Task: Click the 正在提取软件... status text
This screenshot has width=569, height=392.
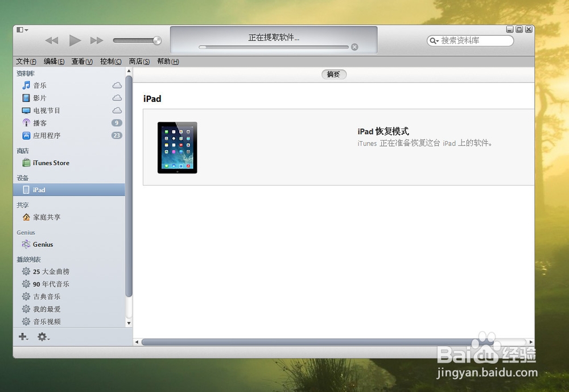Action: click(274, 38)
